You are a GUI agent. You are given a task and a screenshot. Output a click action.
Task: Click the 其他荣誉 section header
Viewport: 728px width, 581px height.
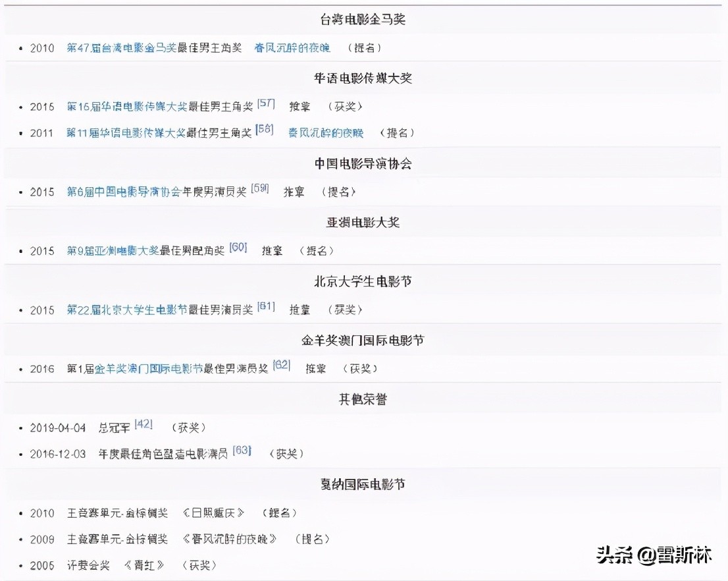pos(363,398)
